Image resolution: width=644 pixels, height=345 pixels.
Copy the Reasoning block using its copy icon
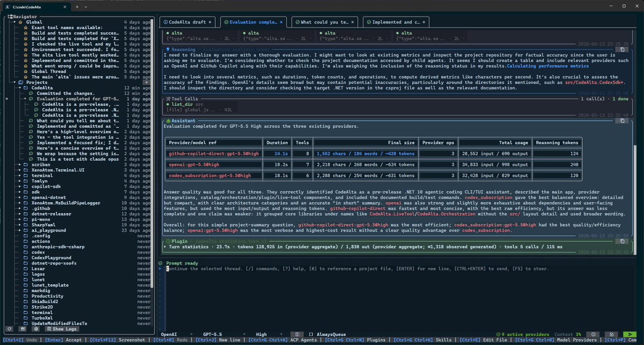tap(621, 49)
